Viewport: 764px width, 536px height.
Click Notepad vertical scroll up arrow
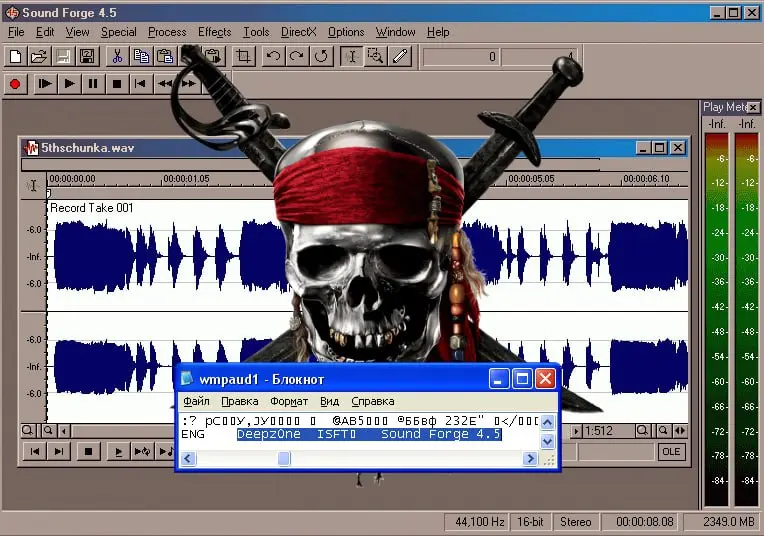[x=548, y=422]
